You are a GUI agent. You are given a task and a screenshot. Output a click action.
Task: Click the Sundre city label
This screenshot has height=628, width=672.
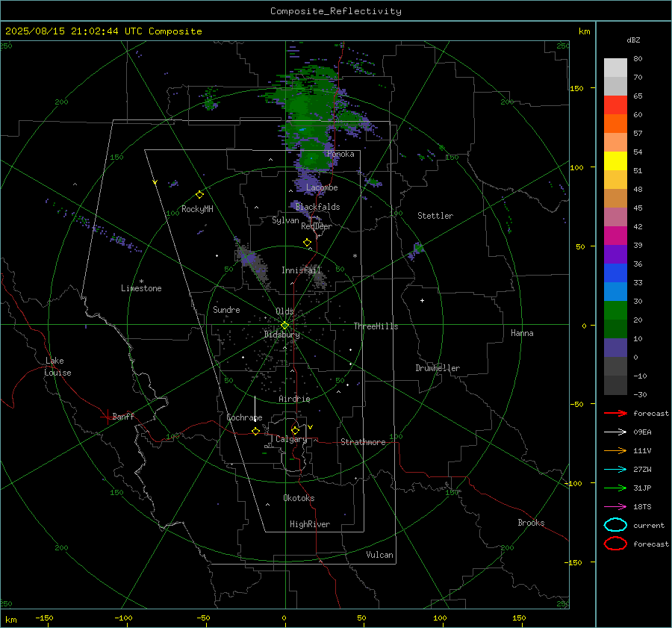226,310
